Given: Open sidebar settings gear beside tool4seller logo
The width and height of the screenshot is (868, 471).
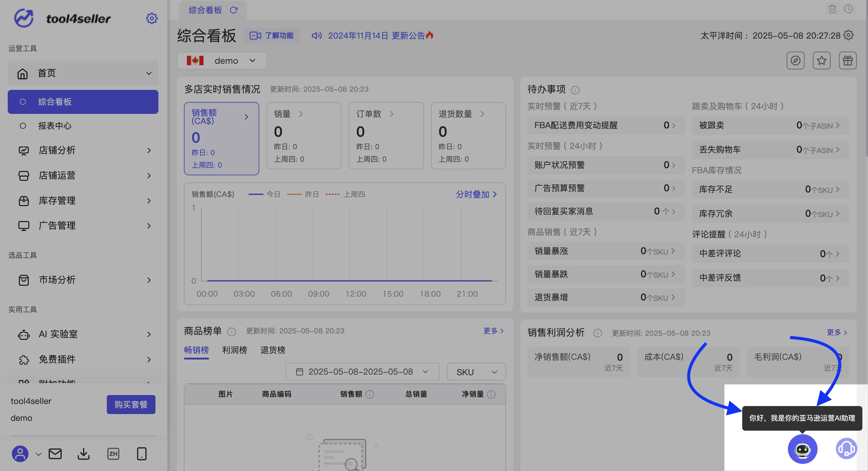Looking at the screenshot, I should 152,18.
